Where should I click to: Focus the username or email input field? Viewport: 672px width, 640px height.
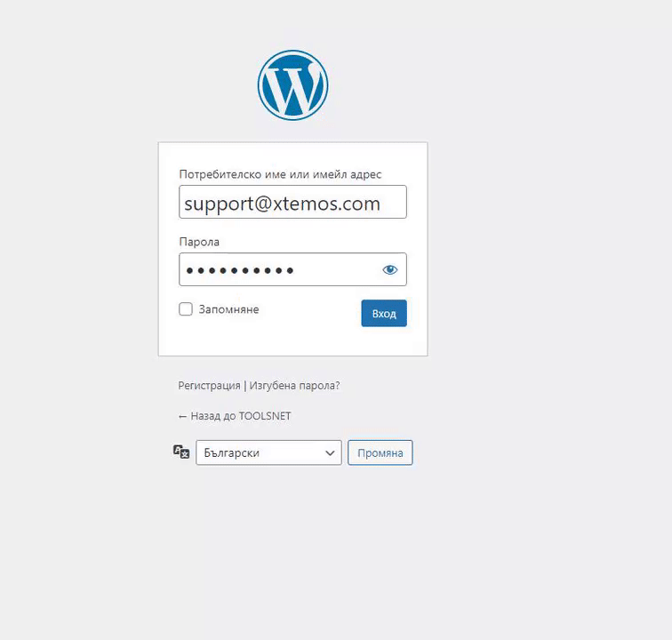pyautogui.click(x=292, y=202)
